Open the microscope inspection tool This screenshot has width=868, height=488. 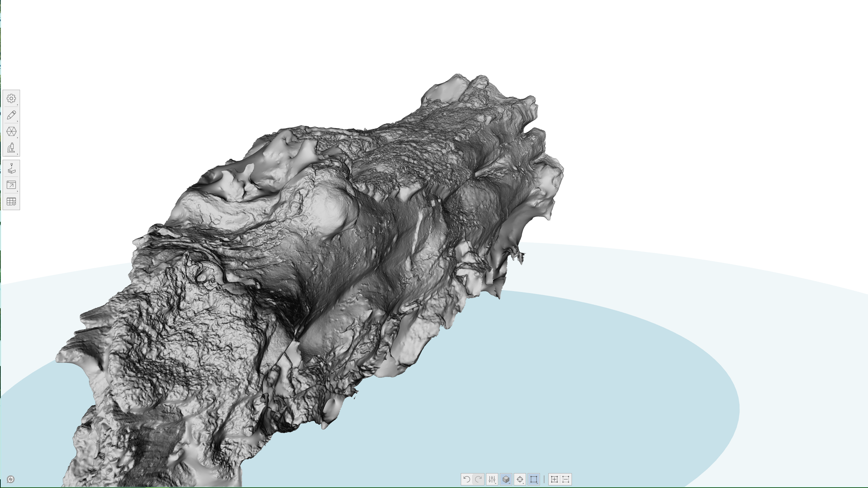coord(11,147)
